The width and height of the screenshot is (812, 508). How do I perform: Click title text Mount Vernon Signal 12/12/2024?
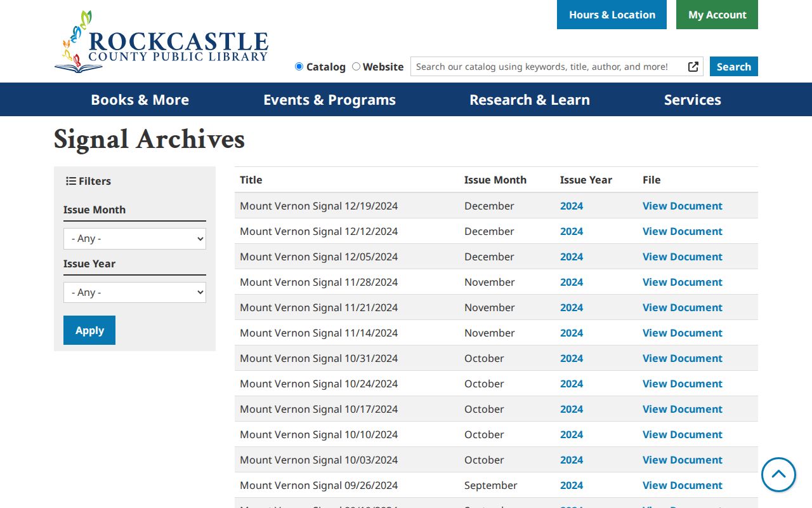coord(319,231)
